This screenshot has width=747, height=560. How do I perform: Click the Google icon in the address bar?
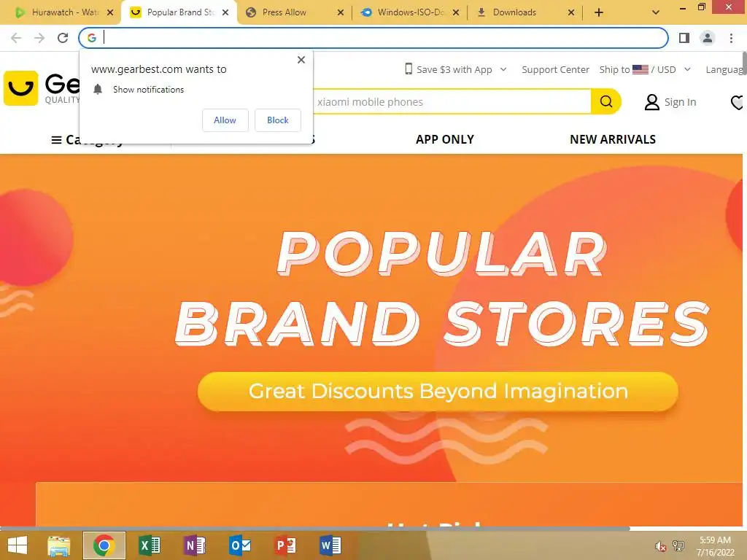click(x=92, y=38)
